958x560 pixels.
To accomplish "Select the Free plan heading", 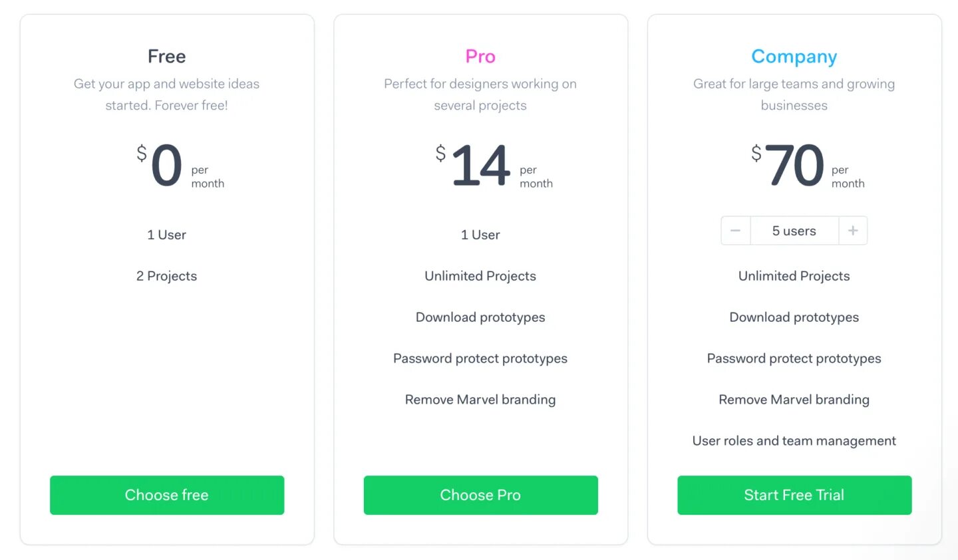I will [167, 57].
